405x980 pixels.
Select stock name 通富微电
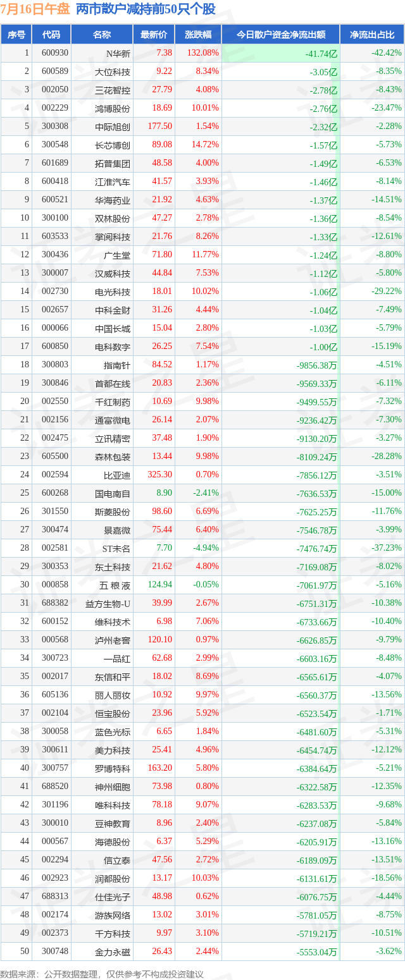click(x=113, y=420)
